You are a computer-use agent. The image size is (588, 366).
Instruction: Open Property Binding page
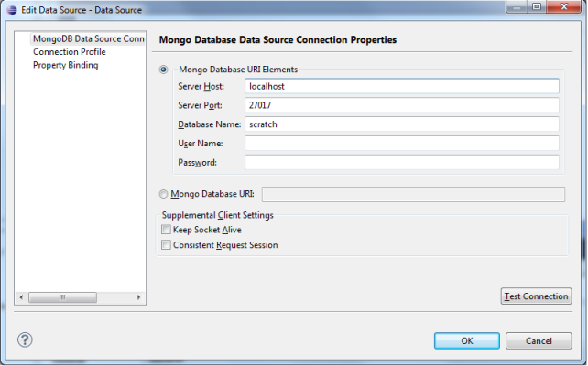click(65, 65)
